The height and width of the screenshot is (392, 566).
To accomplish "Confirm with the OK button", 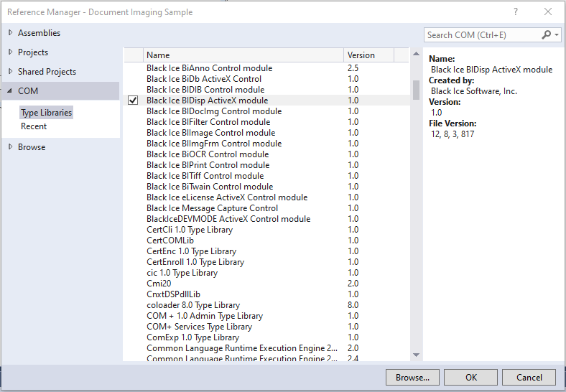I will click(x=470, y=378).
